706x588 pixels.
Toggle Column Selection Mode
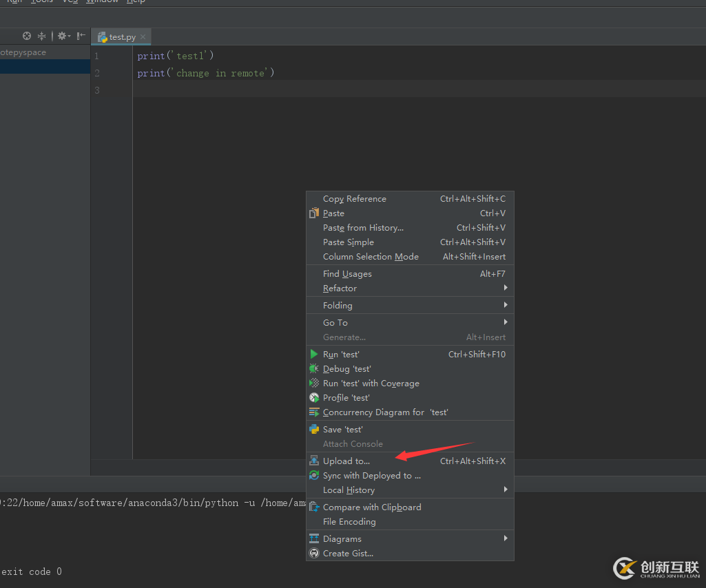[371, 257]
